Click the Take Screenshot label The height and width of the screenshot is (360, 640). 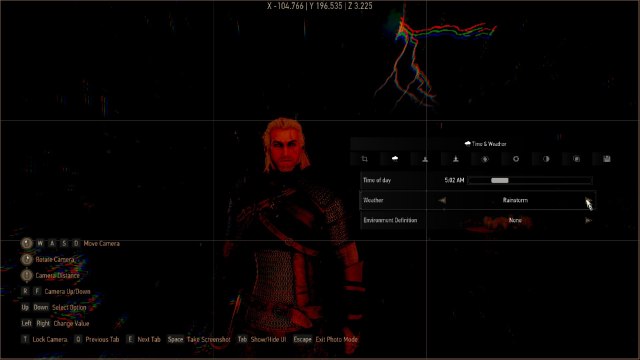tap(209, 339)
